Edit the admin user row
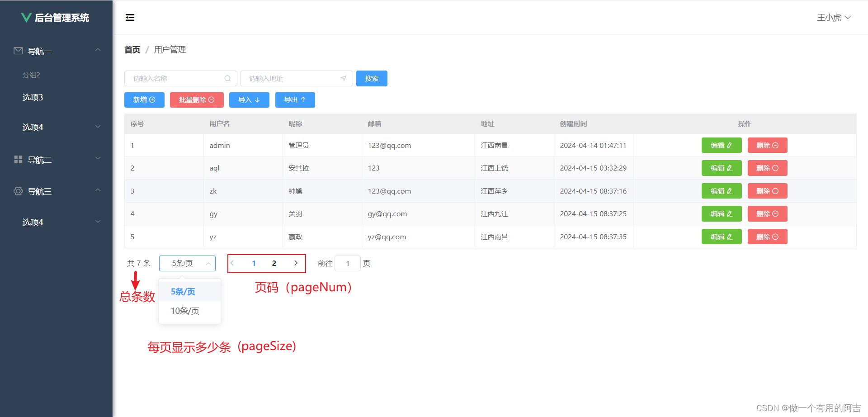The image size is (868, 417). 722,145
